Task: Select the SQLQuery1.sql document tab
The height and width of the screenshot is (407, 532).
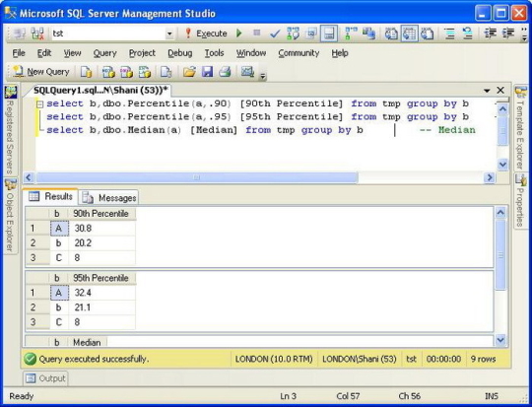Action: point(100,91)
